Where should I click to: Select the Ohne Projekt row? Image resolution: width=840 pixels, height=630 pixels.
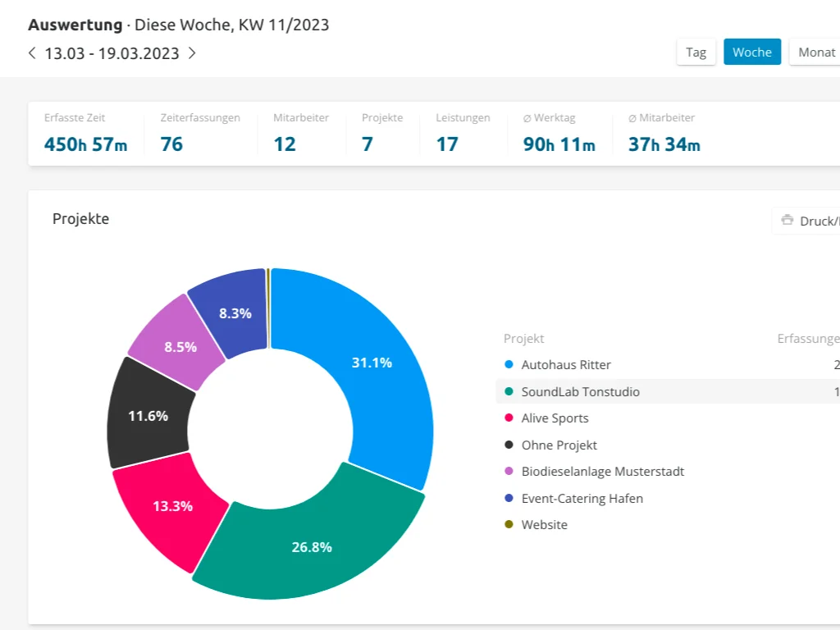[668, 445]
